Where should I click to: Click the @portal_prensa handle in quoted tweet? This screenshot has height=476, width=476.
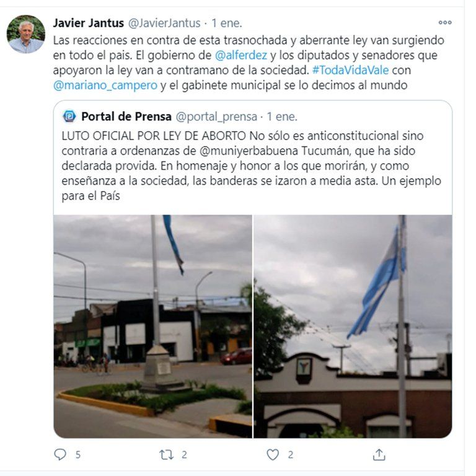coord(216,117)
